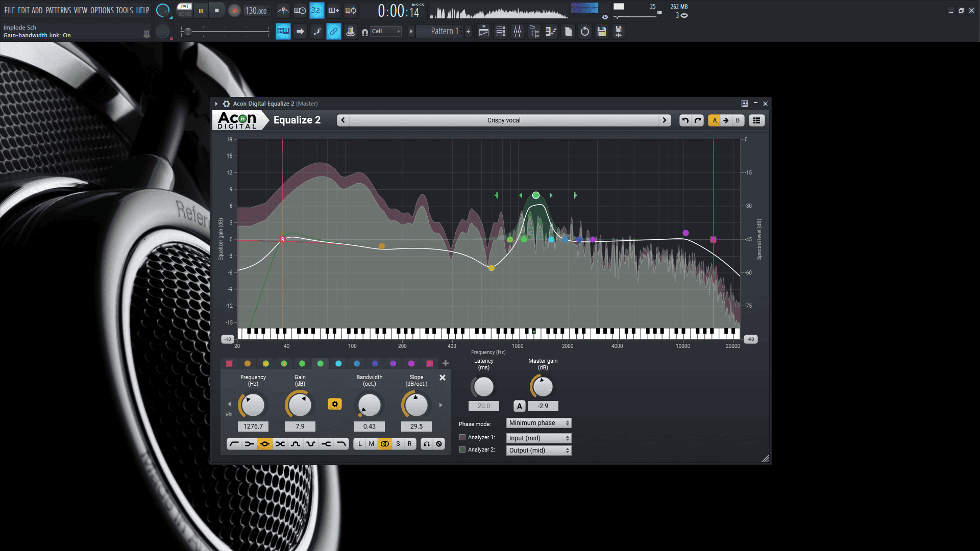This screenshot has height=551, width=980.
Task: Open the OPTIONS menu
Action: pyautogui.click(x=102, y=10)
